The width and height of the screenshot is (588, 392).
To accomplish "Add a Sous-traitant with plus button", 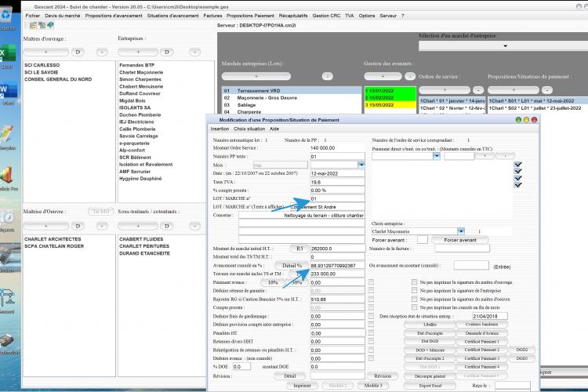I will pyautogui.click(x=138, y=226).
